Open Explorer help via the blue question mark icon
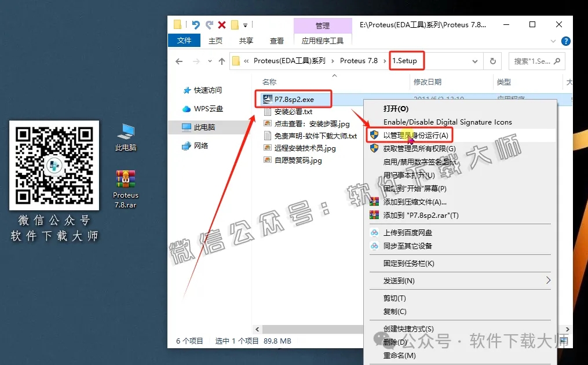 point(565,41)
